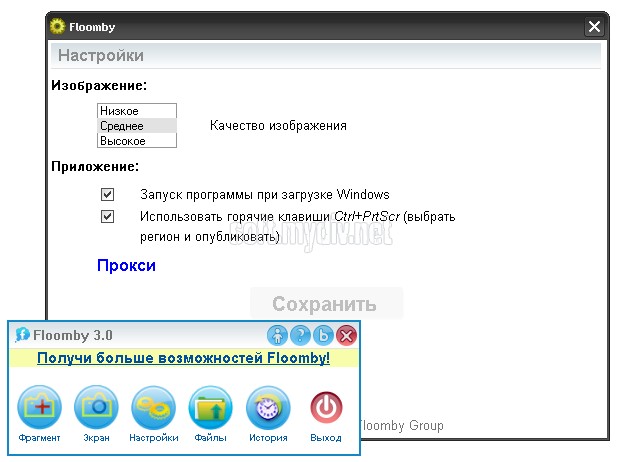Click the Floomby 3.0 blue f logo

pos(22,335)
